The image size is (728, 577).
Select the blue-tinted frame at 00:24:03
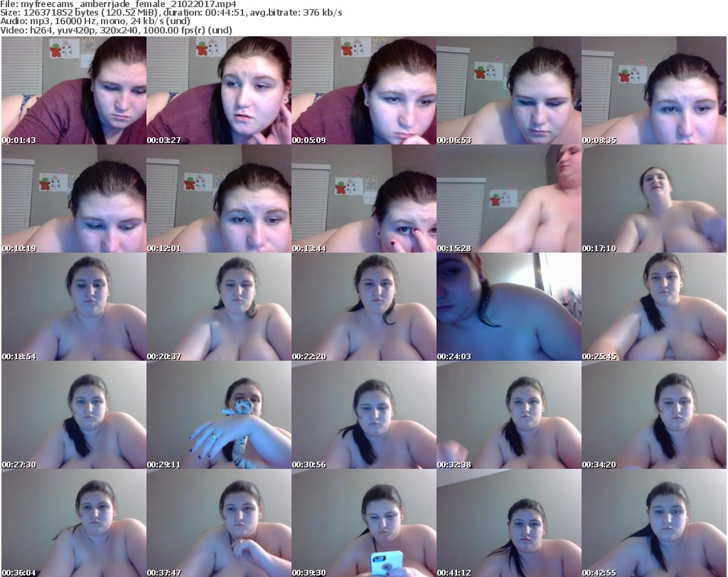509,307
